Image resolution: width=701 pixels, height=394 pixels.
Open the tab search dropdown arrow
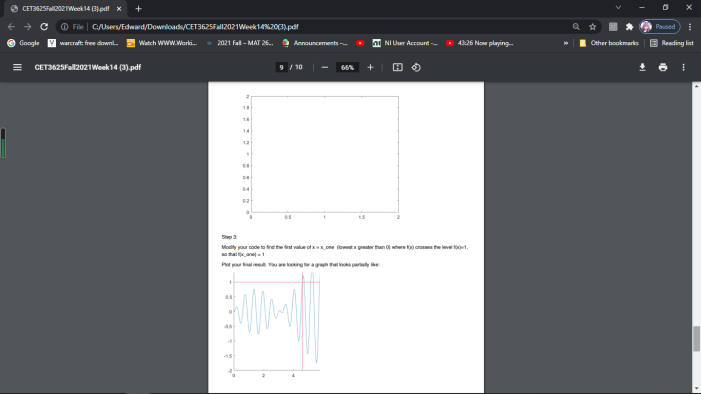click(x=618, y=8)
